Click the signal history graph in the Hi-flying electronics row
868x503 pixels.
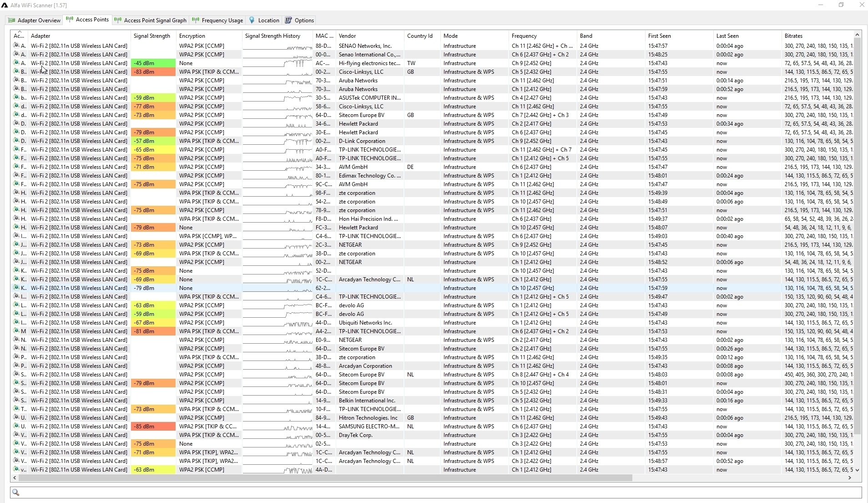[278, 63]
